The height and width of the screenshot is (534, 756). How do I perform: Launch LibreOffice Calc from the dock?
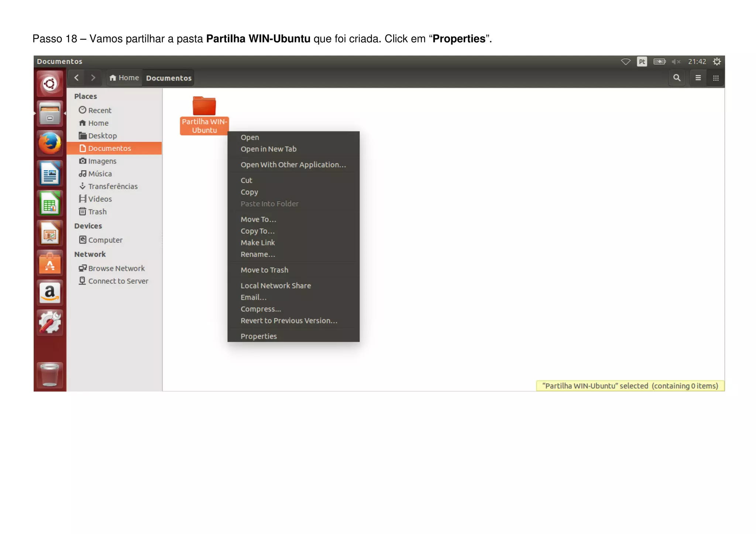50,203
